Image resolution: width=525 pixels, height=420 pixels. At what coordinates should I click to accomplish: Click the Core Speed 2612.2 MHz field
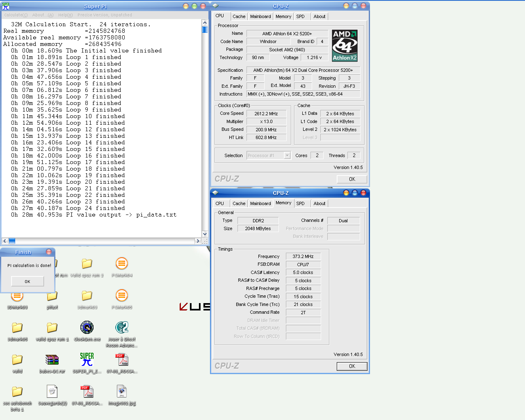coord(266,114)
